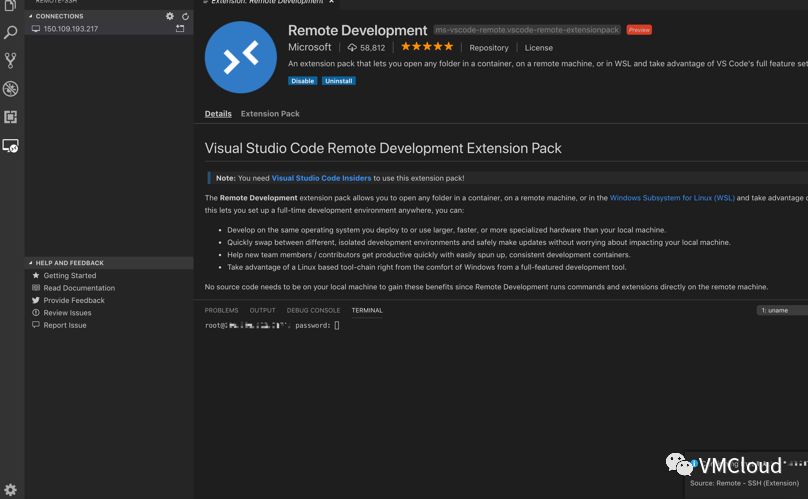Open the Extensions view icon
This screenshot has width=808, height=499.
point(10,117)
